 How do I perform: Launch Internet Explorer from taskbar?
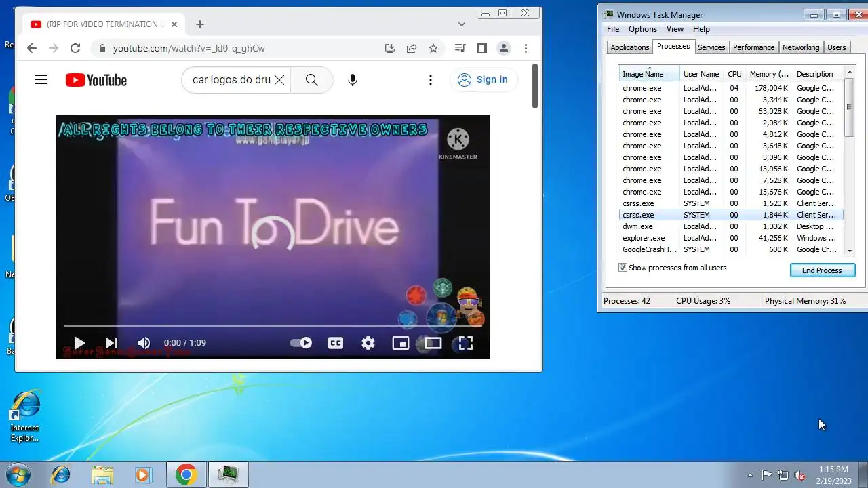click(60, 474)
